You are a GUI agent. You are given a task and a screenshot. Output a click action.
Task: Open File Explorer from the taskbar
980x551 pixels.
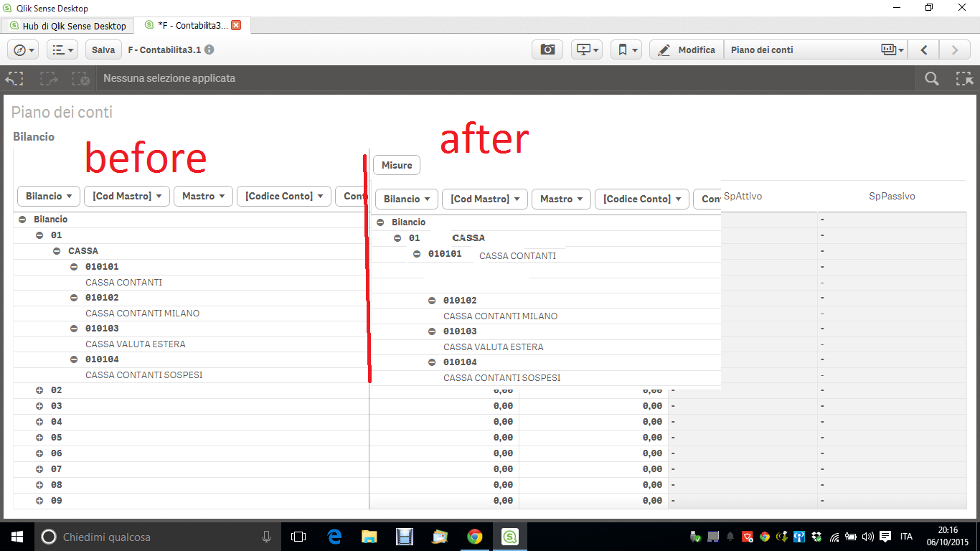(369, 537)
